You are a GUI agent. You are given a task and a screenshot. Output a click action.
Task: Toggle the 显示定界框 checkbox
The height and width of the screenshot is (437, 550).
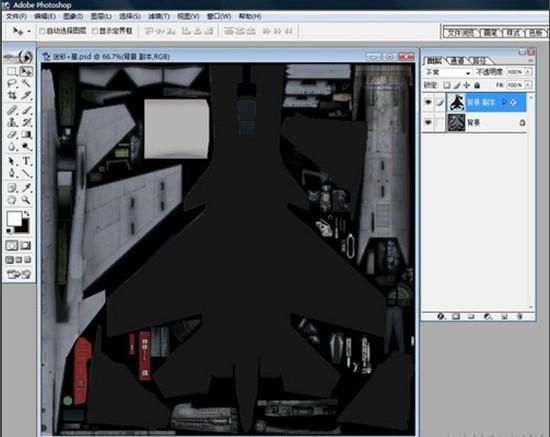point(95,31)
